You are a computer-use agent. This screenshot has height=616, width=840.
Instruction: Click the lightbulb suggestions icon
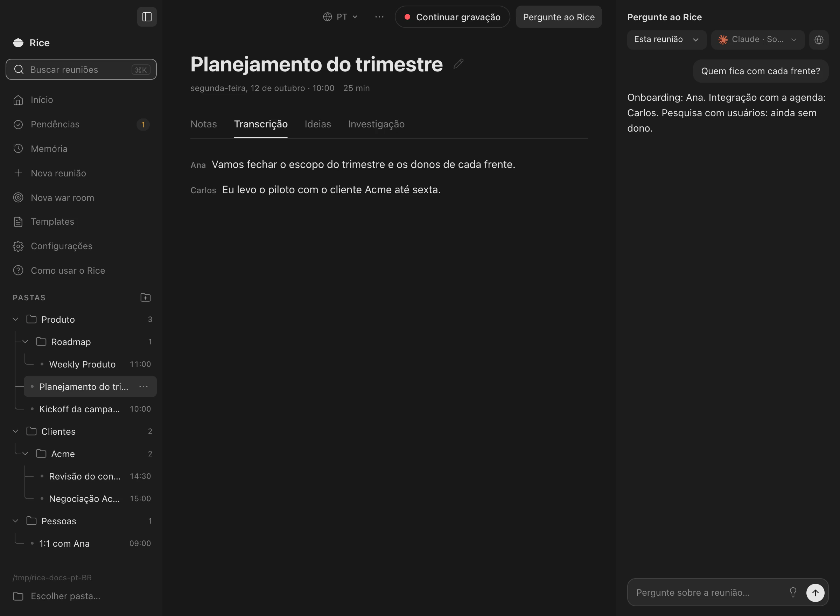(x=793, y=592)
